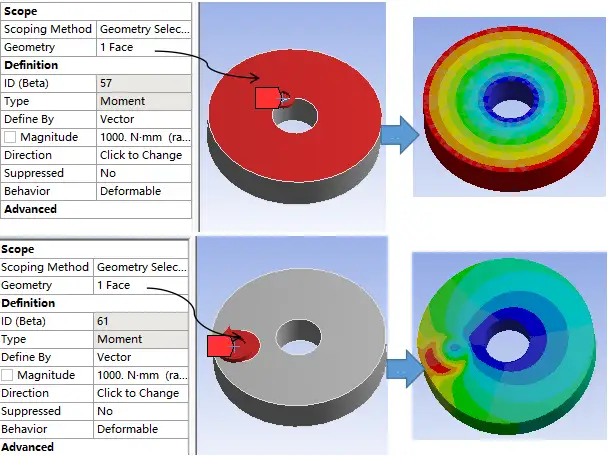The height and width of the screenshot is (456, 608).
Task: Change Suppressed value No in ID 57 panel
Action: [144, 173]
